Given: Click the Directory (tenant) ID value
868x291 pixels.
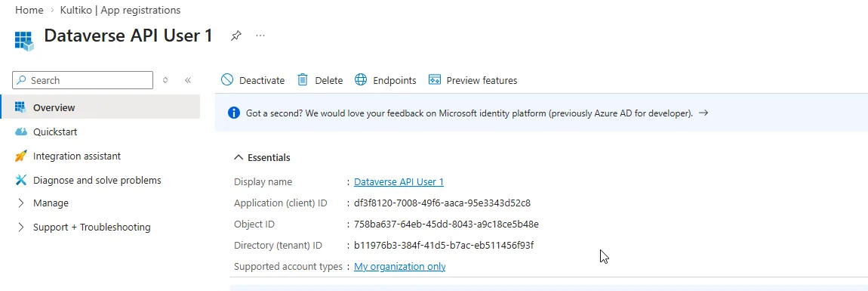Looking at the screenshot, I should pyautogui.click(x=443, y=245).
